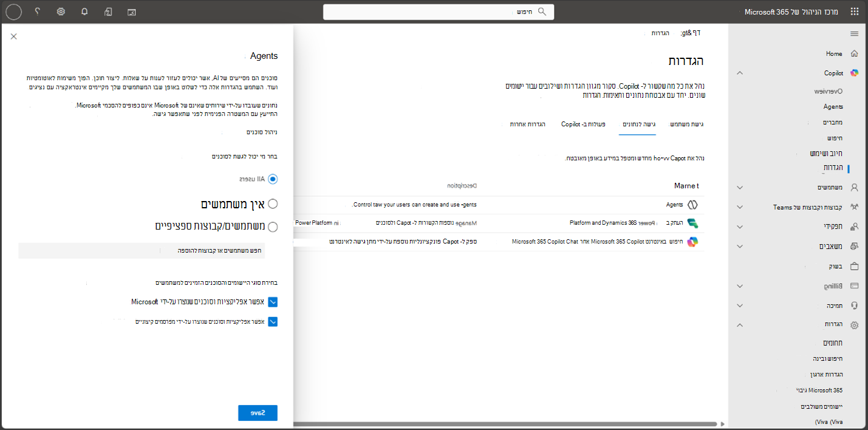Save the Agents panel settings
868x430 pixels.
258,413
